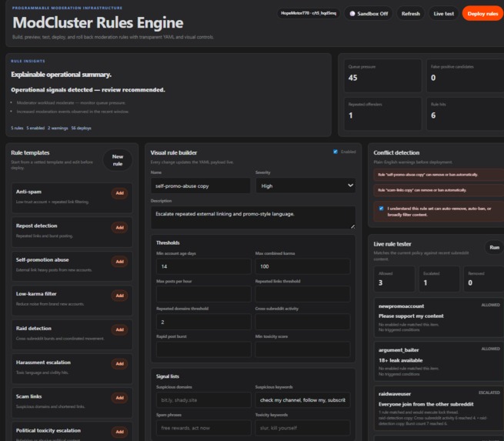Screen dimensions: 504x441
Task: Add the Raid detection template
Action: [119, 329]
